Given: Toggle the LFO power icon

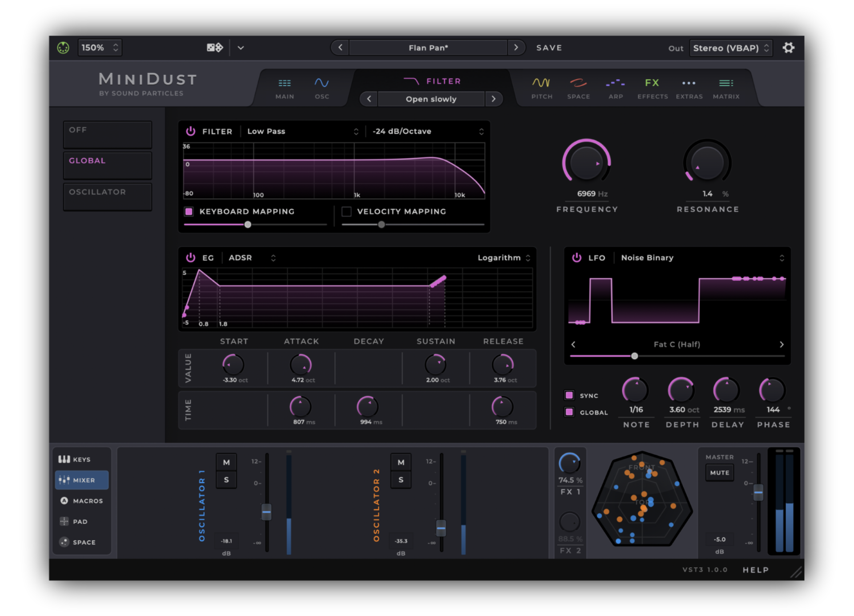Looking at the screenshot, I should pos(577,258).
